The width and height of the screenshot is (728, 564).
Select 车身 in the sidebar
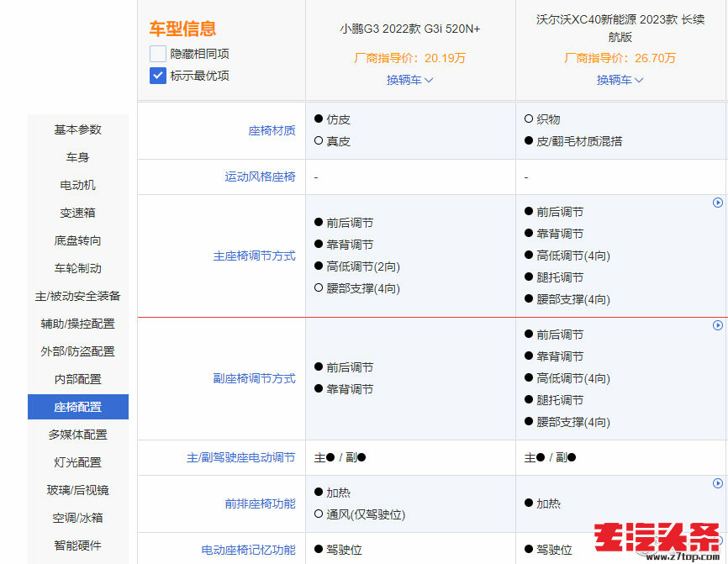coord(78,157)
